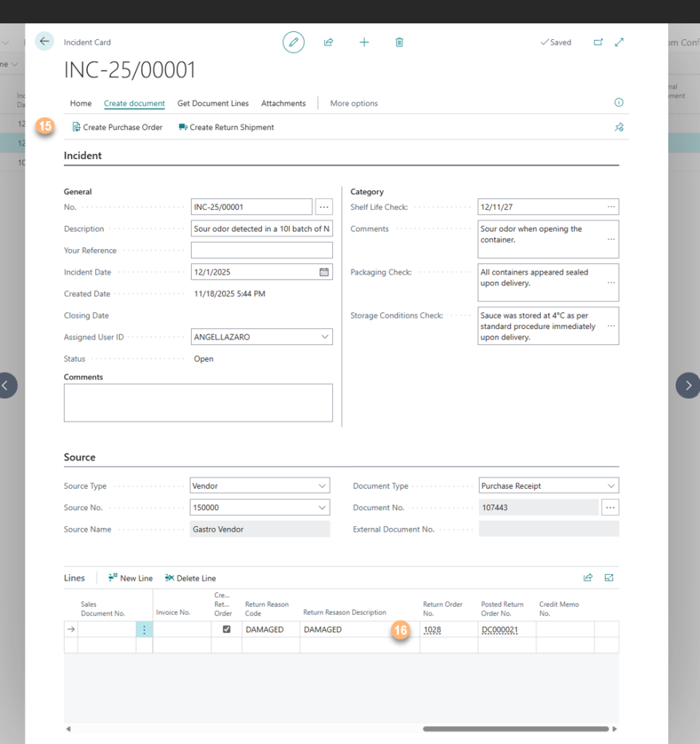
Task: Click the Your Reference input field
Action: coord(262,250)
